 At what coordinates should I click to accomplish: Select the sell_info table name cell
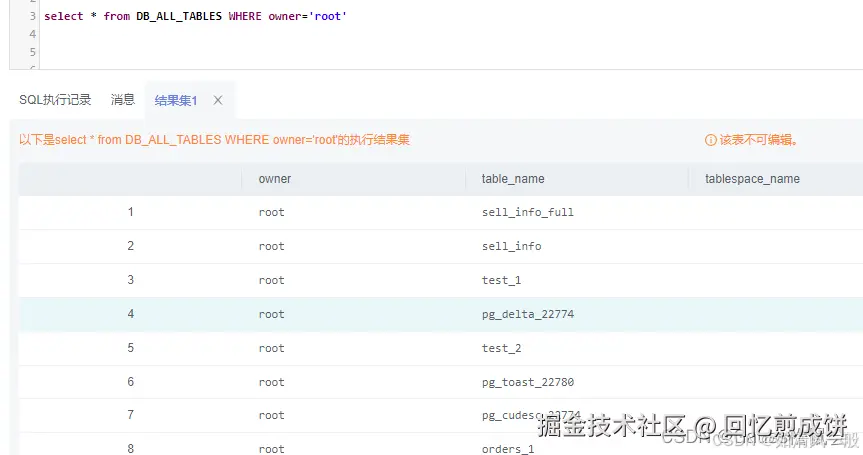[512, 246]
